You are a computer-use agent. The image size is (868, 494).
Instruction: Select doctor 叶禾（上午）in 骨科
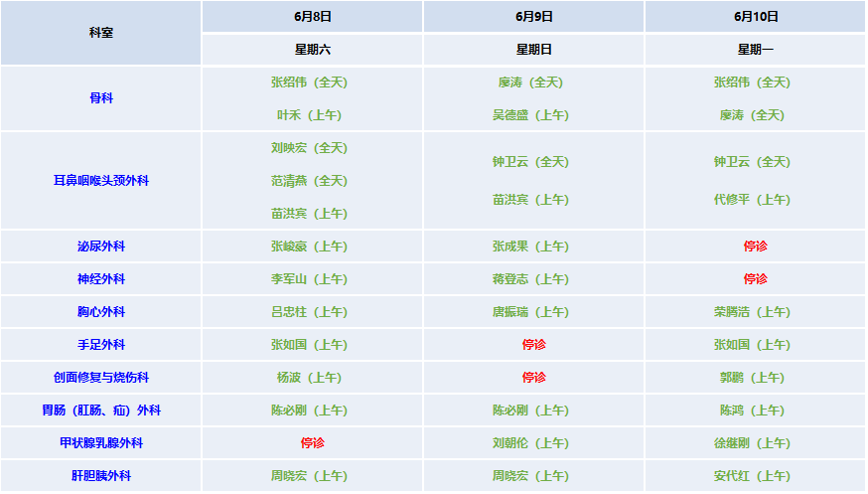pyautogui.click(x=312, y=115)
